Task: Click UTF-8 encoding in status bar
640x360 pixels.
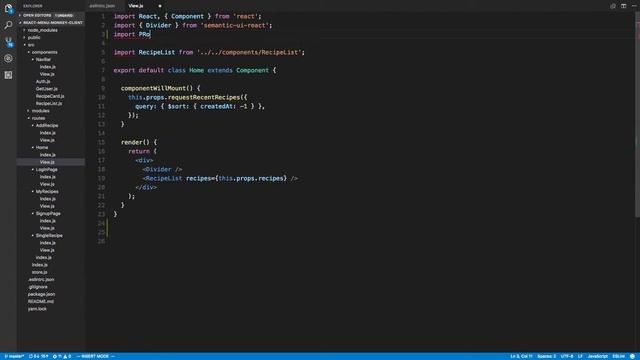Action: pos(567,356)
